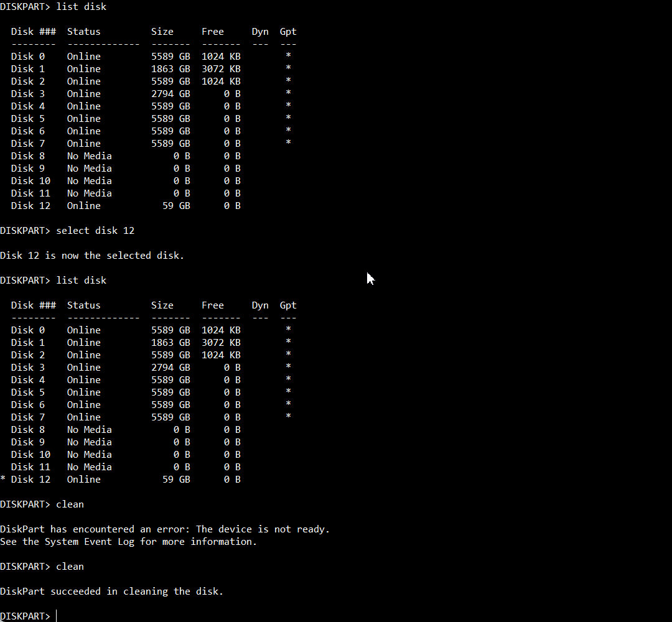The image size is (672, 622).
Task: Click 'Disk 1' row 1863 GB size in first table
Action: 170,69
